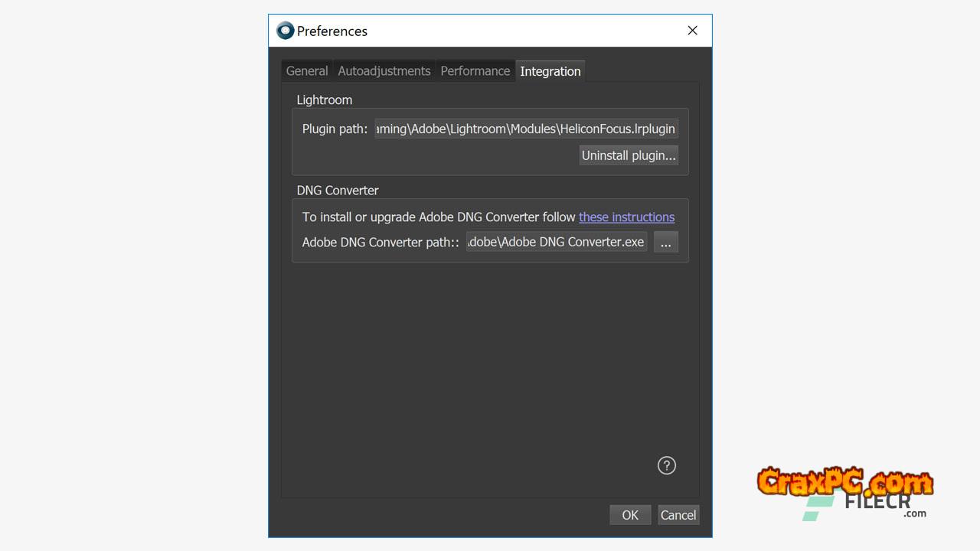
Task: Switch to the General tab
Action: pos(307,71)
